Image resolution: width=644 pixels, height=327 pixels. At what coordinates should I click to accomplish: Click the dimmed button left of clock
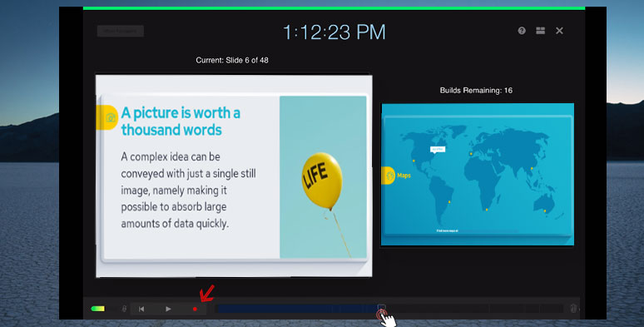click(121, 31)
